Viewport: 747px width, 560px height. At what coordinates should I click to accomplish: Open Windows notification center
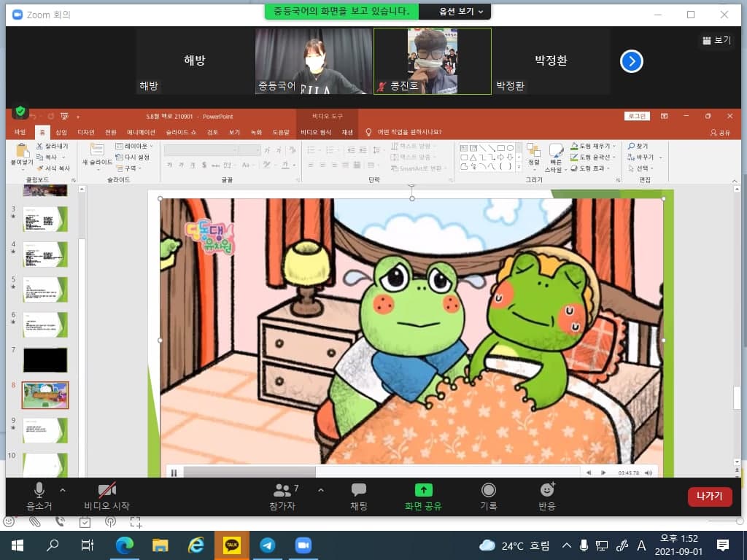[723, 545]
